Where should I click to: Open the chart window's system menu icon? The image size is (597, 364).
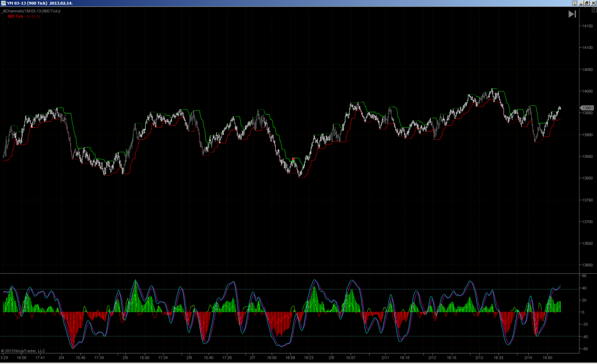3,3
